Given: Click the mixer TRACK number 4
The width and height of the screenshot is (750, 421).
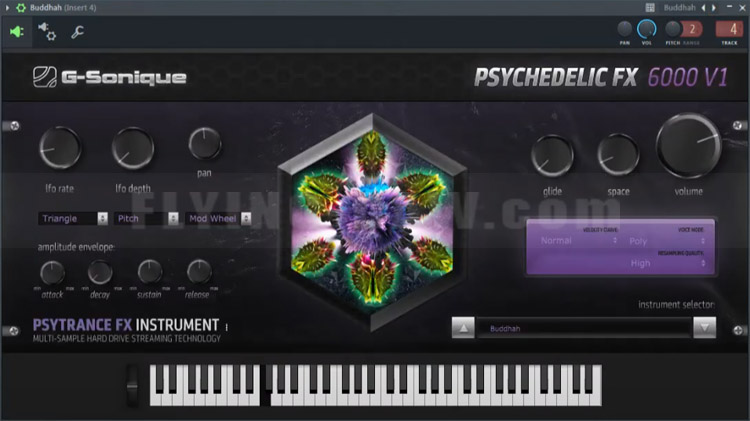Looking at the screenshot, I should tap(729, 29).
